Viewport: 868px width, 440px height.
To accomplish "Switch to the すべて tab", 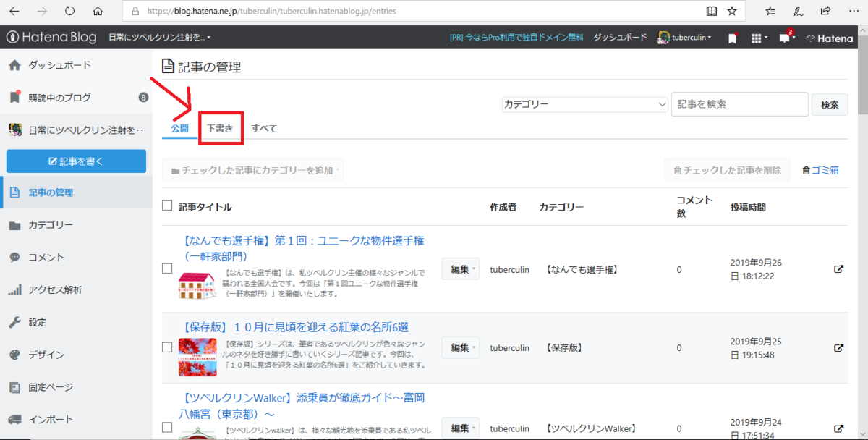I will tap(264, 127).
